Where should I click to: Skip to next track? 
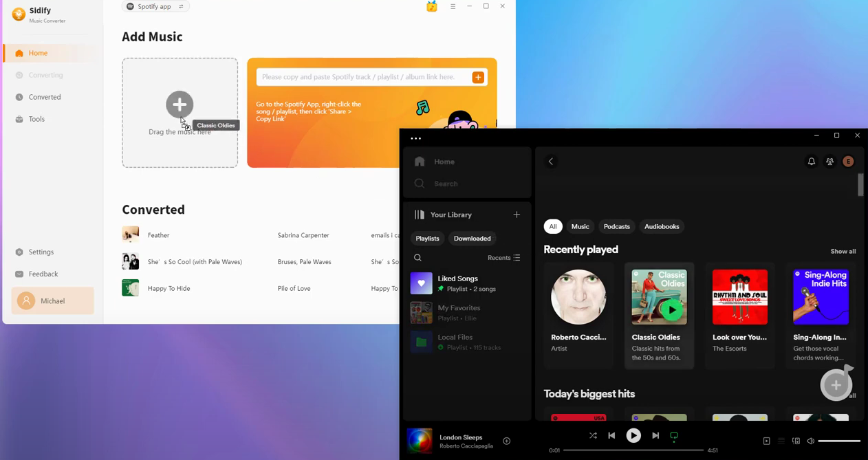(x=655, y=435)
